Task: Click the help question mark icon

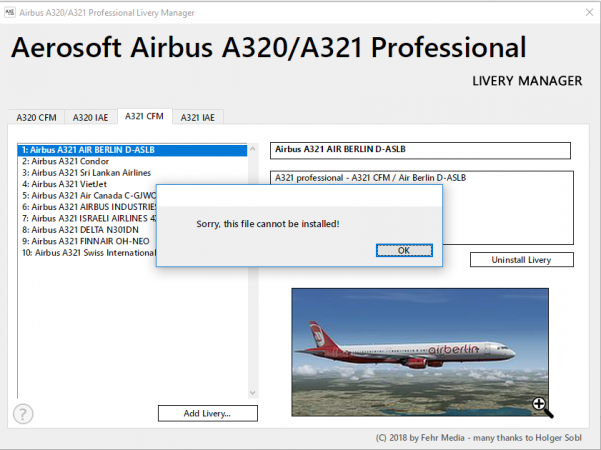Action: tap(23, 414)
